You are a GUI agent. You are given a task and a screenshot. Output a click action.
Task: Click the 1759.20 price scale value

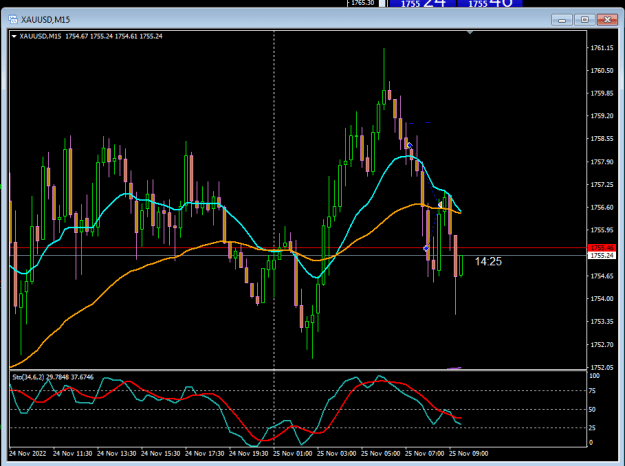click(x=602, y=116)
